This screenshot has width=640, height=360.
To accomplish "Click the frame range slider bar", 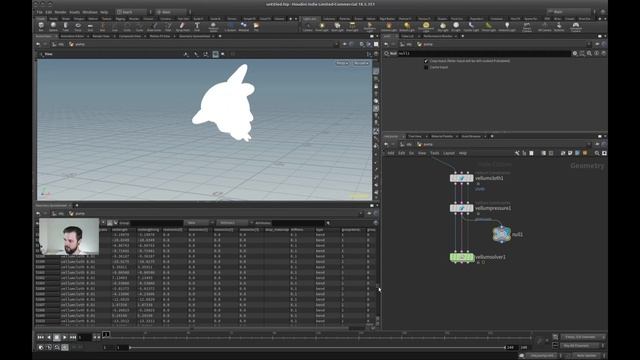I will pyautogui.click(x=318, y=347).
